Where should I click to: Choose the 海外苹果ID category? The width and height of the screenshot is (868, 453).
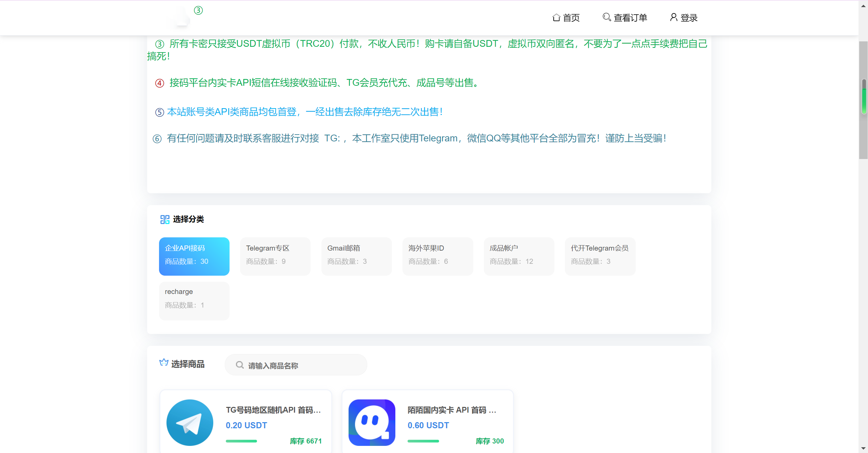pos(437,256)
